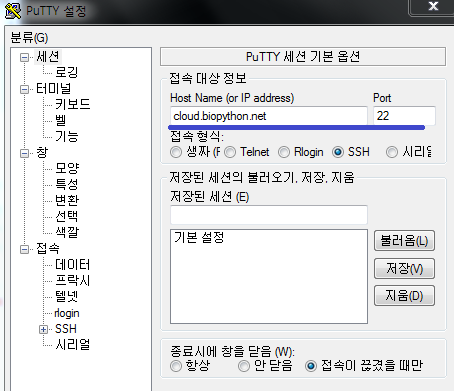Viewport: 454px width, 391px height.
Task: Select 안 닫음 close-window option
Action: (244, 366)
